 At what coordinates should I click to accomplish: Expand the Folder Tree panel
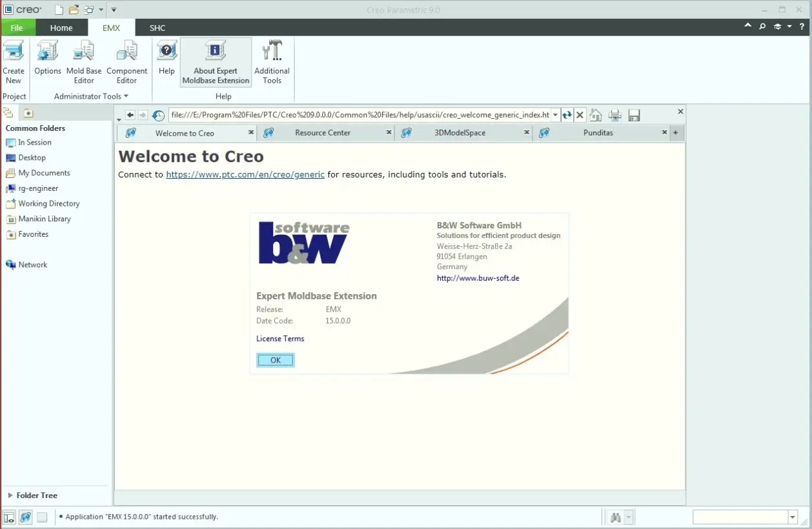pyautogui.click(x=36, y=495)
